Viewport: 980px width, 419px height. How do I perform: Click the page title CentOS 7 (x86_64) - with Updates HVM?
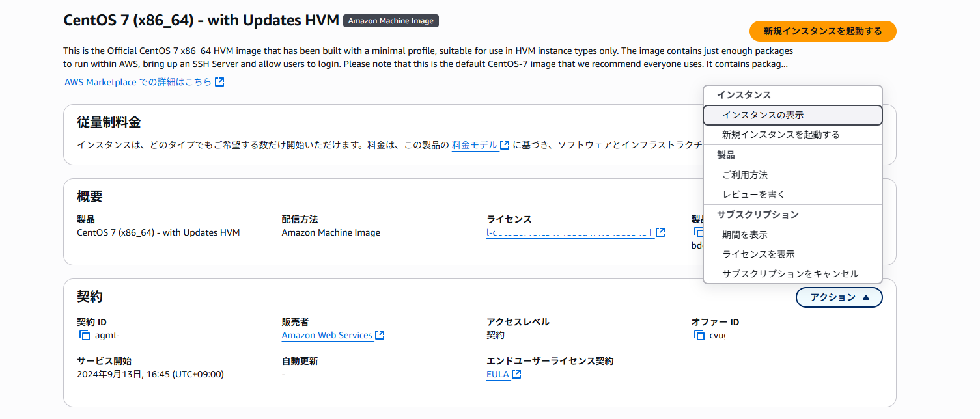[x=201, y=20]
